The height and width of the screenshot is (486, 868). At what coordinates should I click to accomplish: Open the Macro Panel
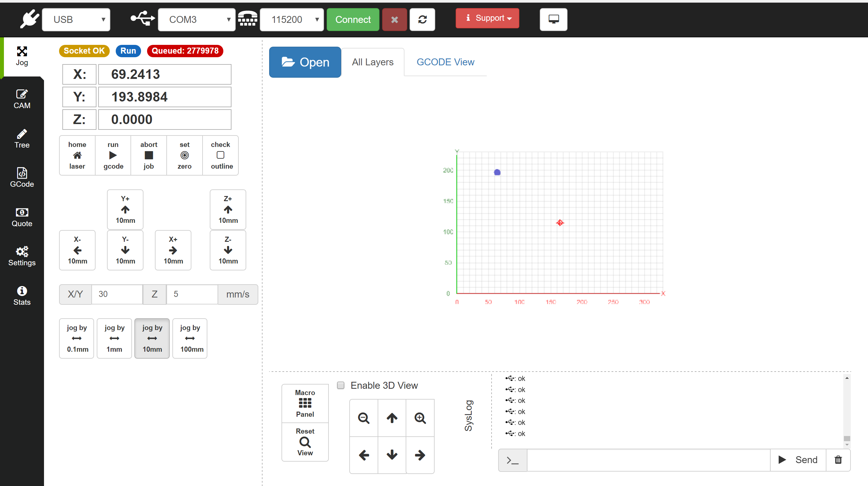pos(305,403)
